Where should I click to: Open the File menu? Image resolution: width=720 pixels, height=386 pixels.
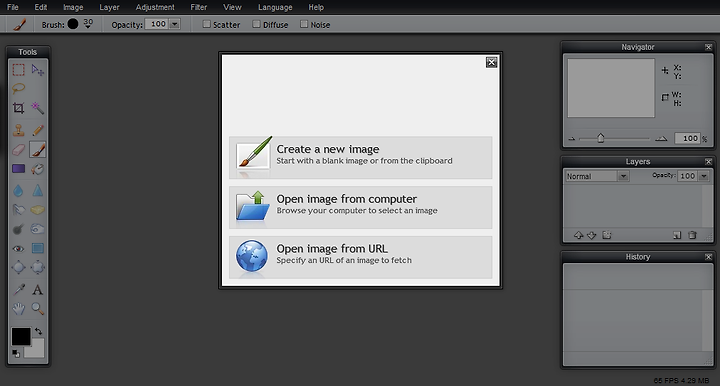click(x=13, y=7)
